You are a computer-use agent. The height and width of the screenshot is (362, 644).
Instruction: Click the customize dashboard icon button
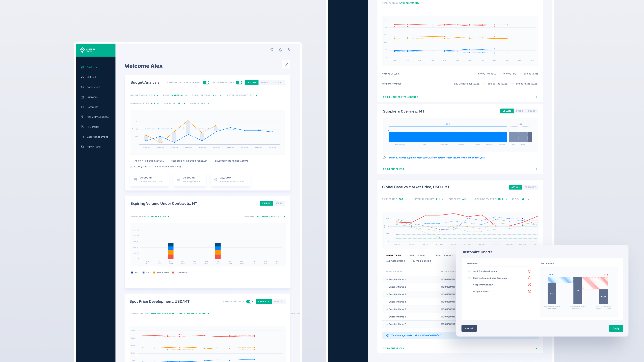click(286, 65)
